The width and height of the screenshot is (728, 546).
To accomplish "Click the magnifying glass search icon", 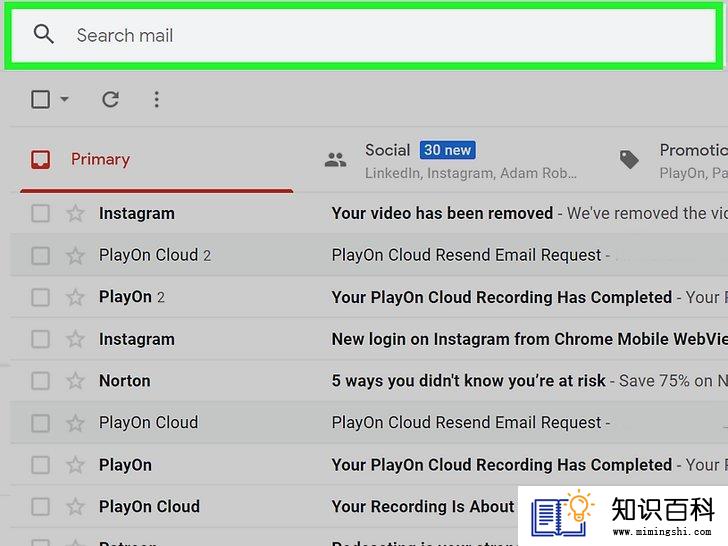I will (44, 34).
